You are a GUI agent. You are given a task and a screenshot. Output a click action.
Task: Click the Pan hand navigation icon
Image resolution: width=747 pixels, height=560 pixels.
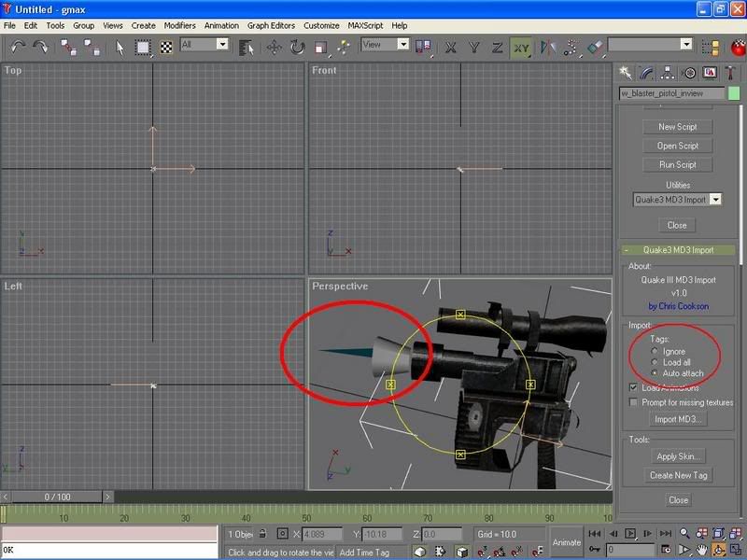coord(702,550)
